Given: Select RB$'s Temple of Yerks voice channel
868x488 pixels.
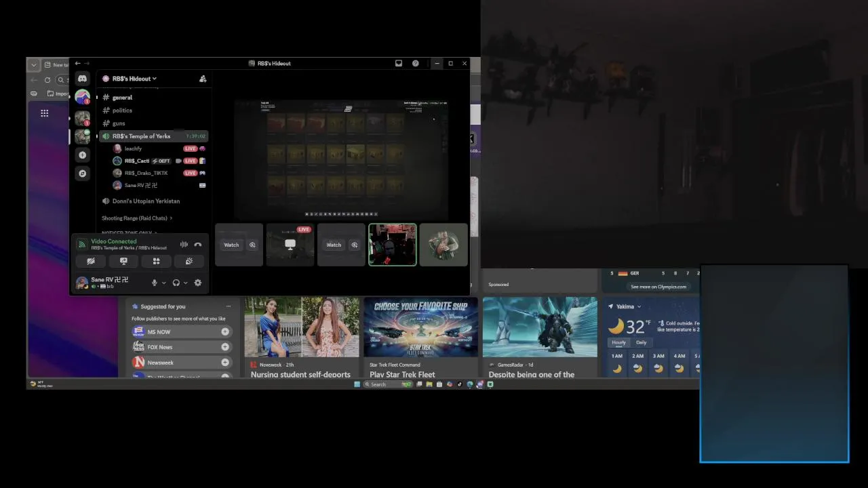Looking at the screenshot, I should pyautogui.click(x=153, y=136).
